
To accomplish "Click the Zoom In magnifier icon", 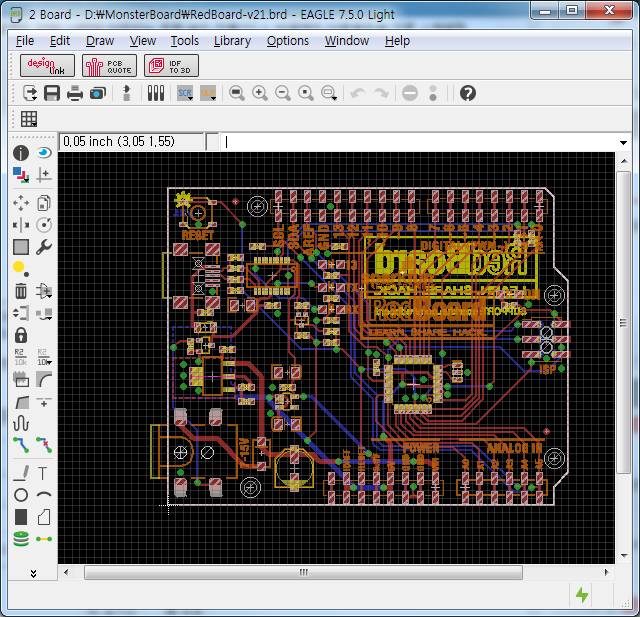I will (x=260, y=93).
